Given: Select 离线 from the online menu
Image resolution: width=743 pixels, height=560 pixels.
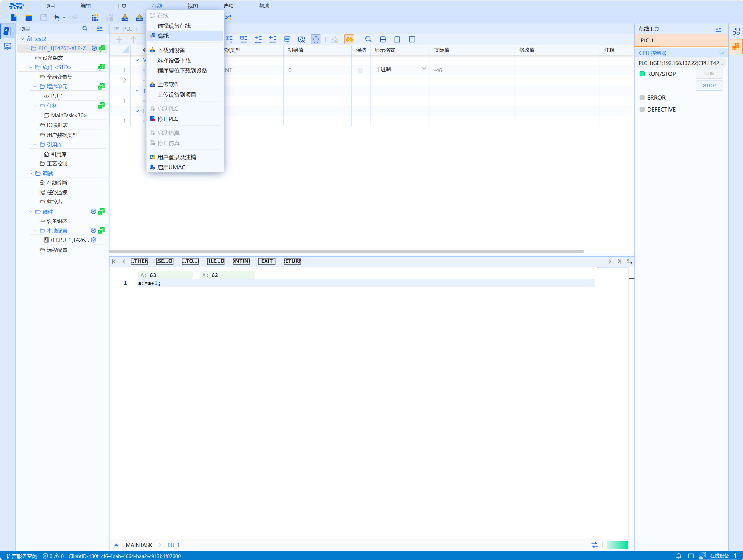Looking at the screenshot, I should pyautogui.click(x=163, y=36).
